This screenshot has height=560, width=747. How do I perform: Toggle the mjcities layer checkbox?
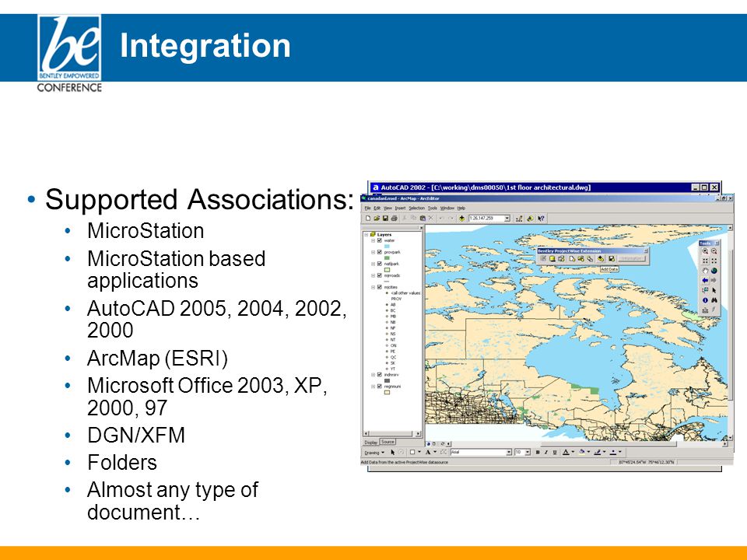(x=380, y=287)
